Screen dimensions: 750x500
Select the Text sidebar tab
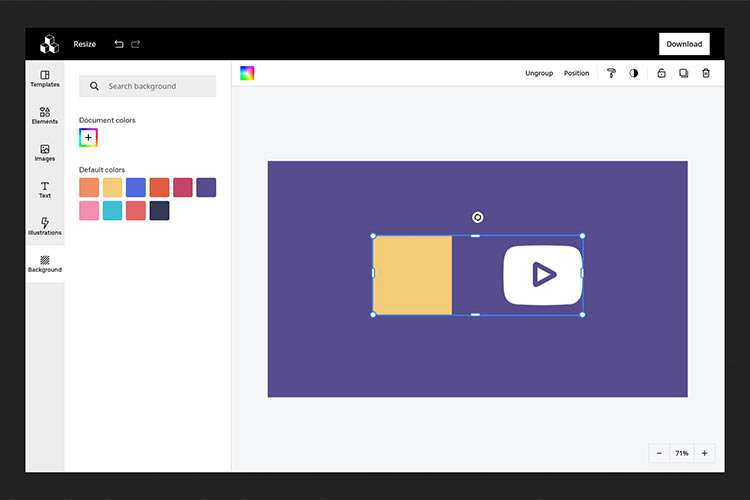click(x=45, y=189)
